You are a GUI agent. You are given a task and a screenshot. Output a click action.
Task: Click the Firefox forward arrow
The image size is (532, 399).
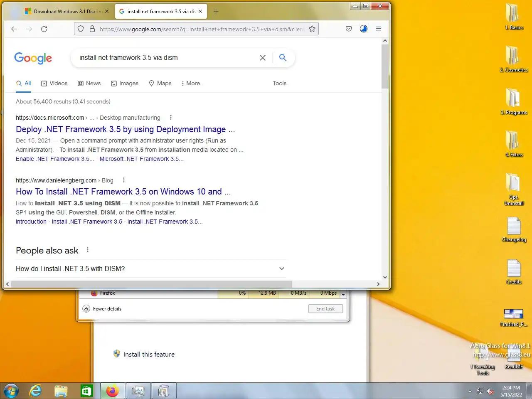tap(29, 29)
